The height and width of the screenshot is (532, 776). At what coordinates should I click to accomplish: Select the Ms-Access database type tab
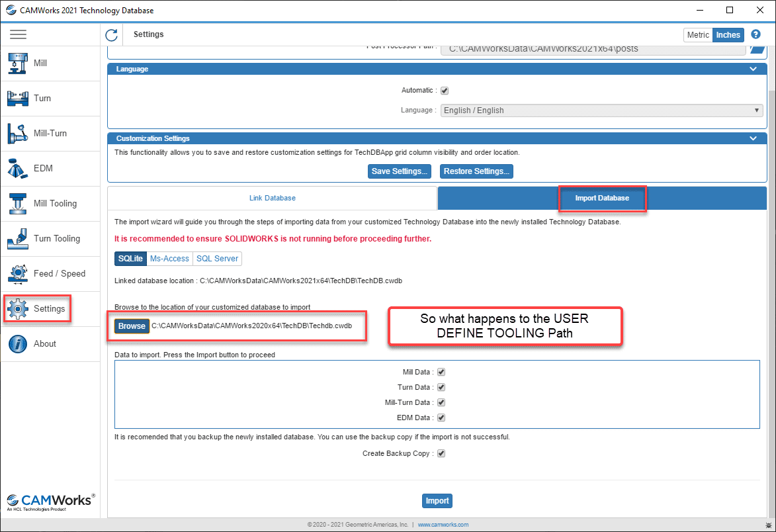(x=169, y=259)
